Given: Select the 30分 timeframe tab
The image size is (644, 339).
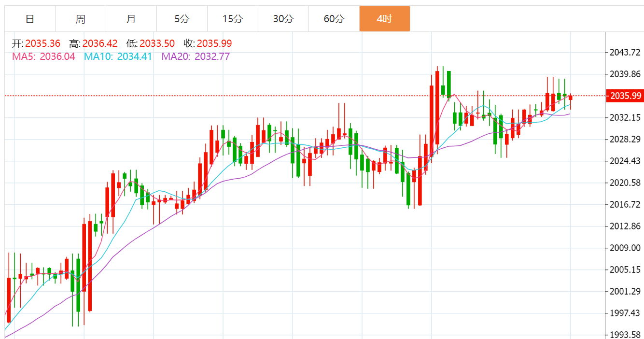Looking at the screenshot, I should [283, 19].
